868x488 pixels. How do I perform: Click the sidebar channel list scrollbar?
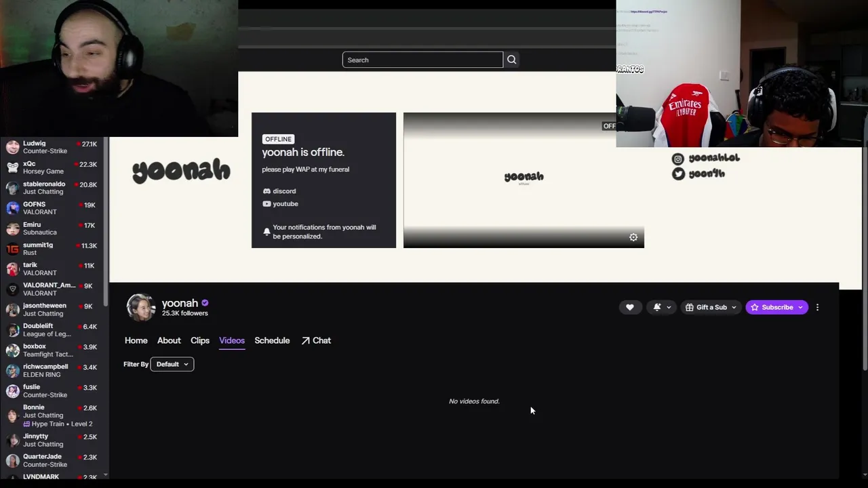[x=105, y=221]
